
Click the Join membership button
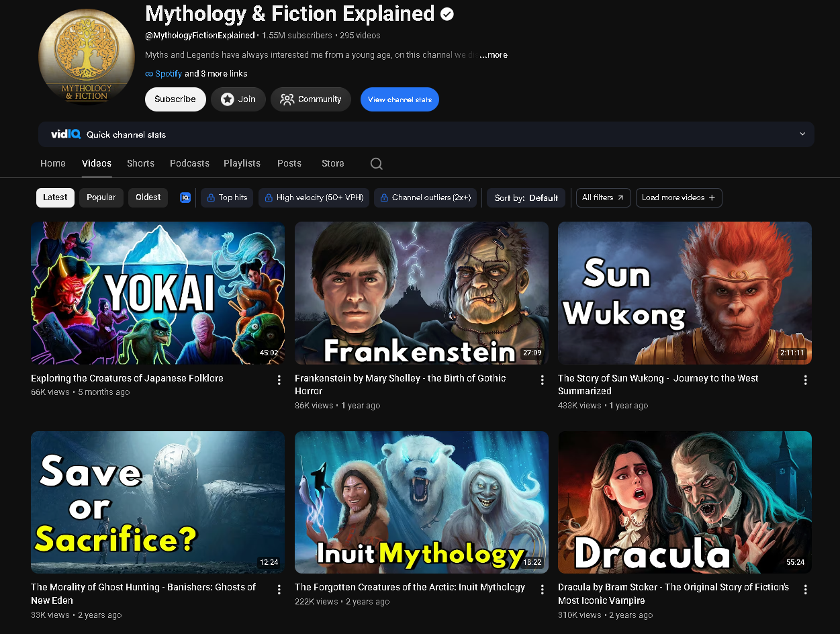click(x=238, y=99)
